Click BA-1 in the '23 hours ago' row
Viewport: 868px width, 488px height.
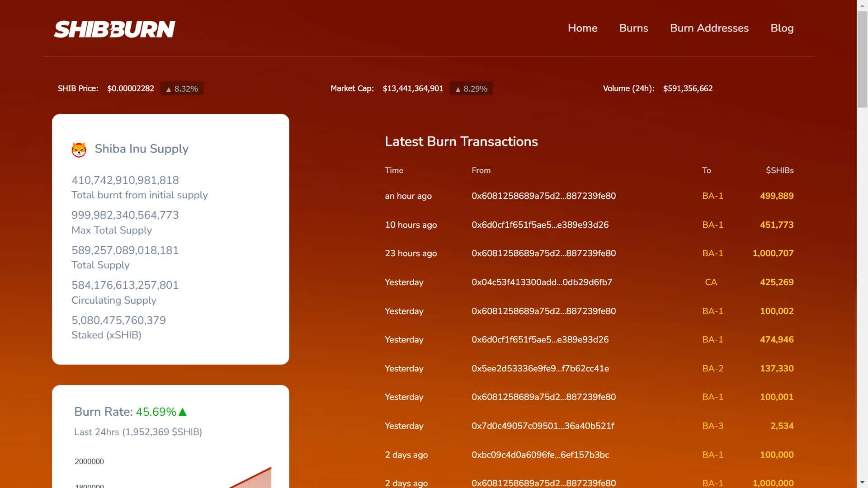point(712,253)
